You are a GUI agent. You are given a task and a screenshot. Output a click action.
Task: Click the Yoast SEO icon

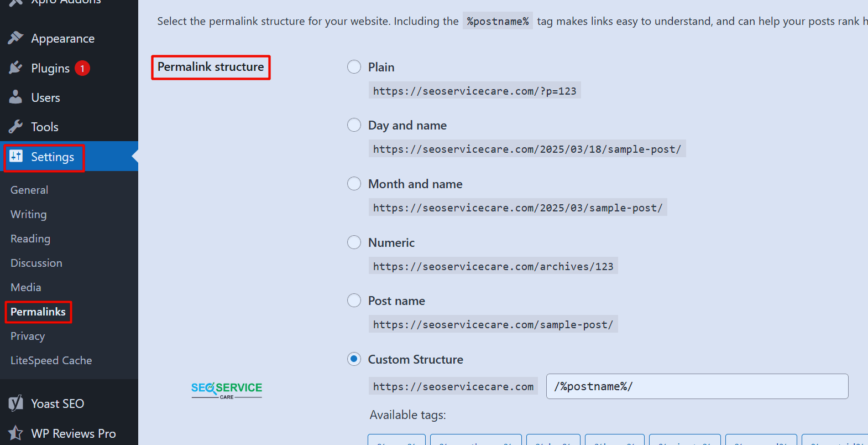pos(15,403)
